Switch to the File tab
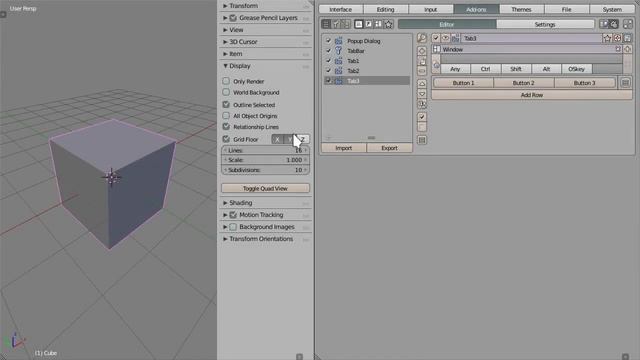Image resolution: width=640 pixels, height=360 pixels. [x=567, y=9]
